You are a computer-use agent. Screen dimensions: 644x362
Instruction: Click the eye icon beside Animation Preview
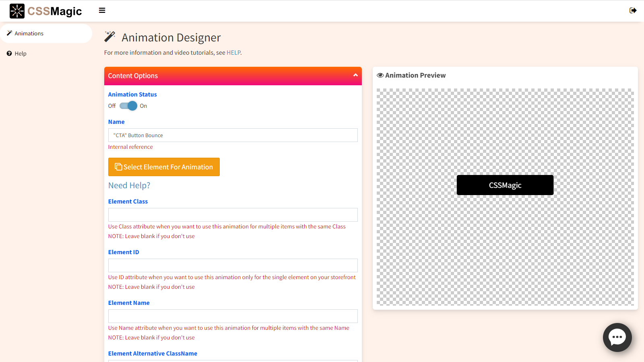tap(380, 75)
